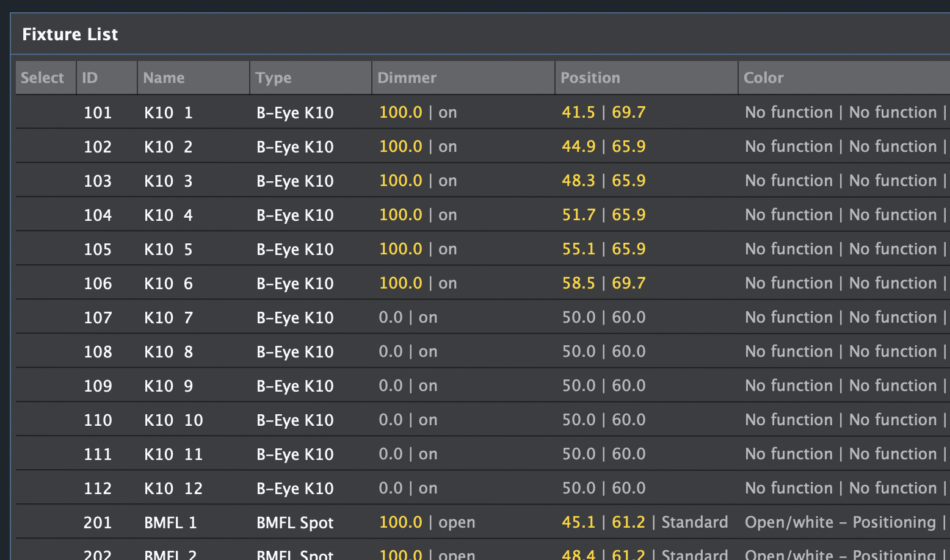Click the name cell K10 6
Screen dimensions: 950x560
click(169, 283)
